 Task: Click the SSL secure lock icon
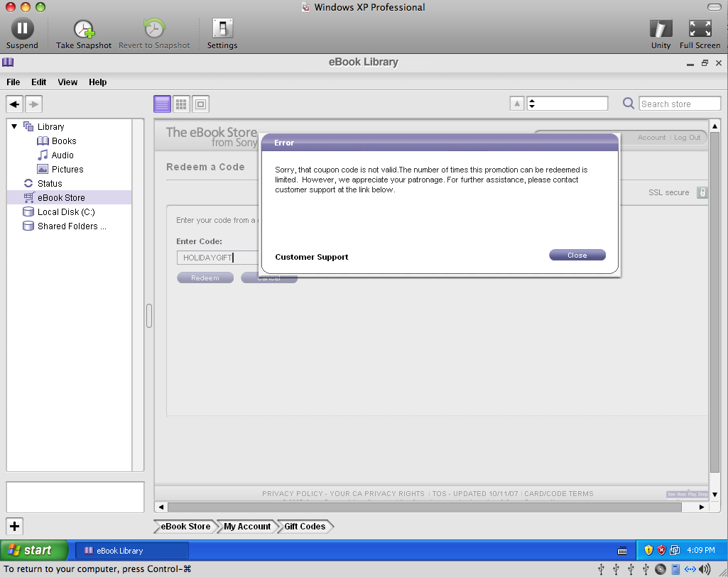tap(702, 192)
